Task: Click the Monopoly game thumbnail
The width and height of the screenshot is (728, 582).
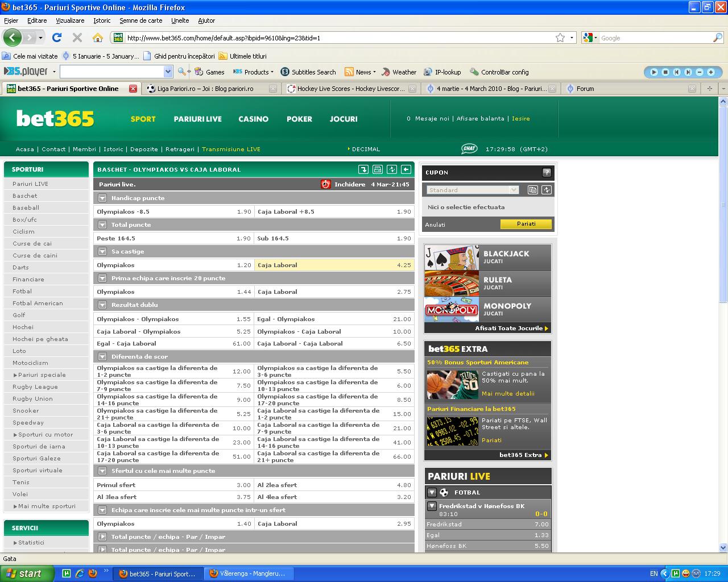Action: pyautogui.click(x=452, y=309)
